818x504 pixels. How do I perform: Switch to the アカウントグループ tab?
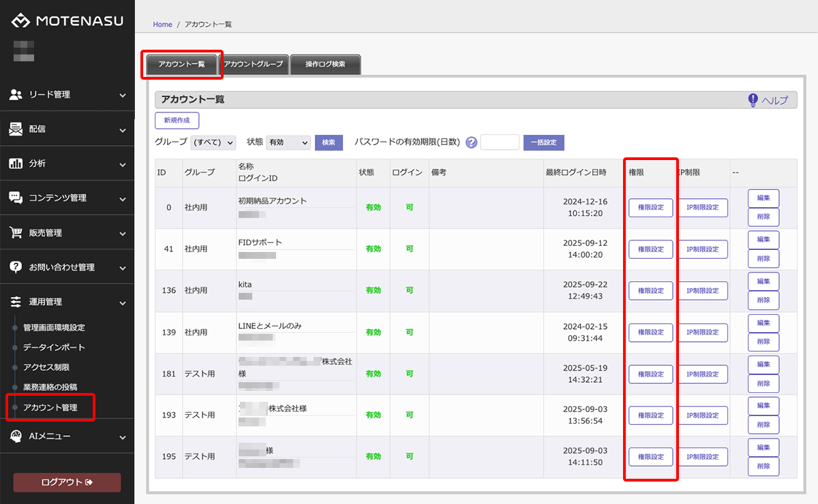tap(254, 64)
